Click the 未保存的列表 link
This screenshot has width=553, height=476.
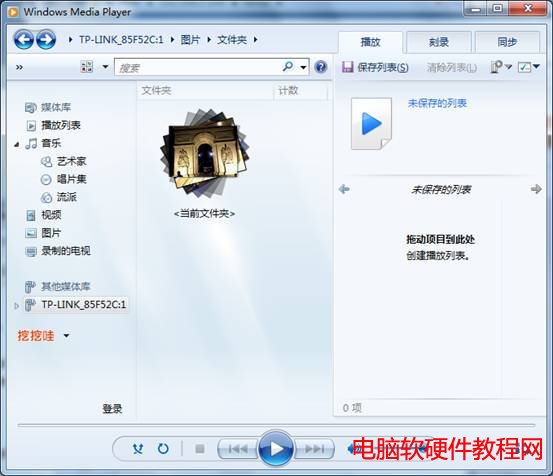(x=437, y=103)
